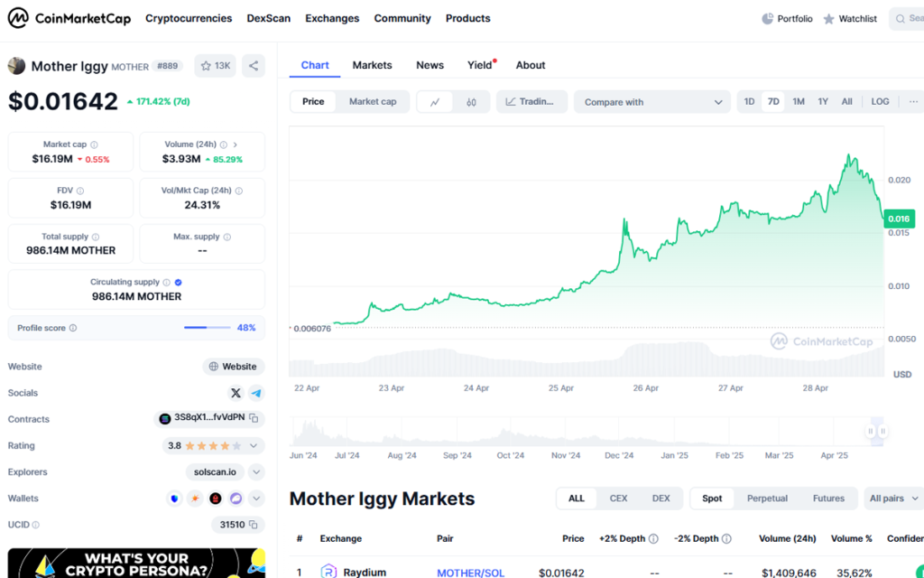Select the orange wallet icon

(195, 499)
